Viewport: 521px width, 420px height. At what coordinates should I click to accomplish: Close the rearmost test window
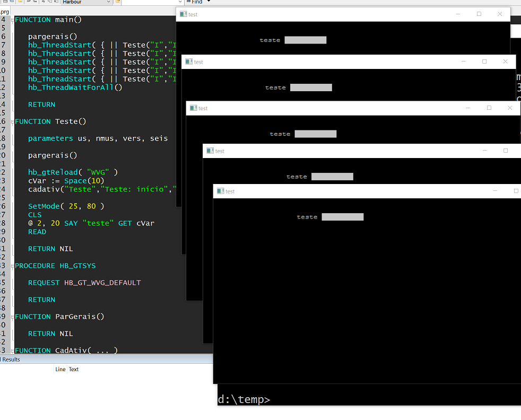point(500,14)
